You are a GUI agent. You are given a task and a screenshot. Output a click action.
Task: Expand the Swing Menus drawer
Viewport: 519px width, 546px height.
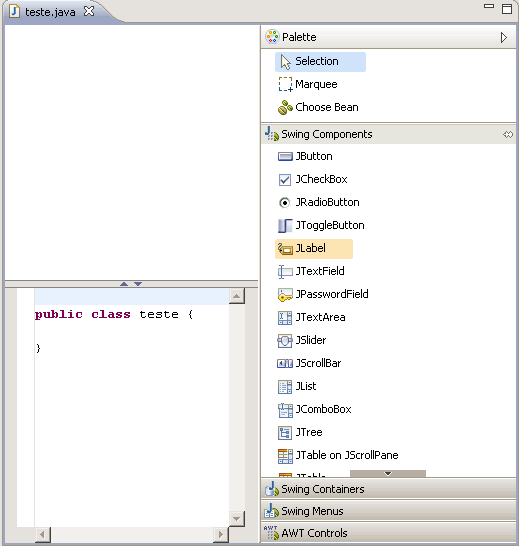[388, 511]
